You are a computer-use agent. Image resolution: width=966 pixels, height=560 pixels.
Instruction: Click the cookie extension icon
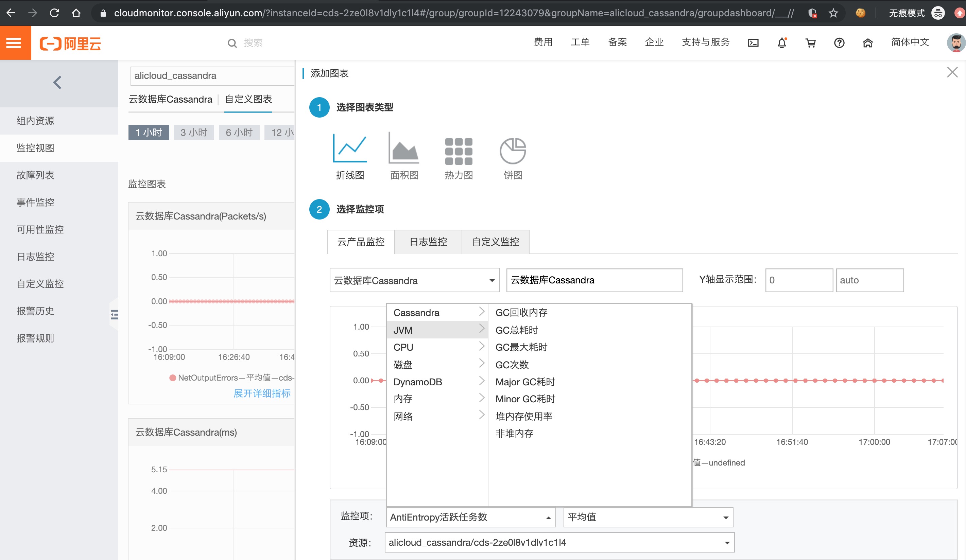861,13
